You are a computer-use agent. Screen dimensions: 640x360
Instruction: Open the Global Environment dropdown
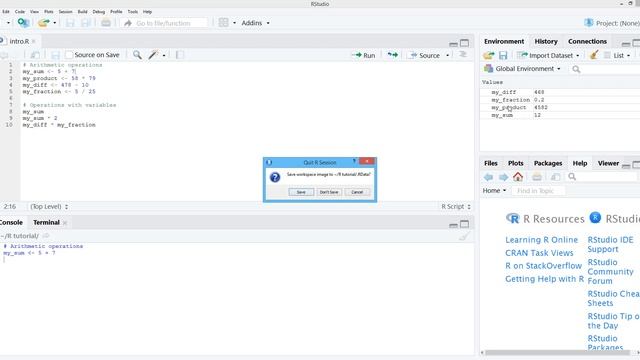click(522, 69)
